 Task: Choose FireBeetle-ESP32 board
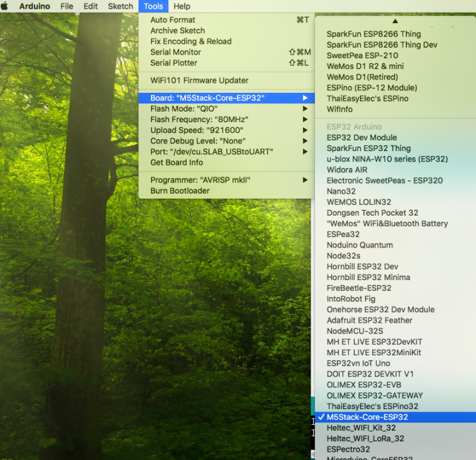pyautogui.click(x=396, y=288)
